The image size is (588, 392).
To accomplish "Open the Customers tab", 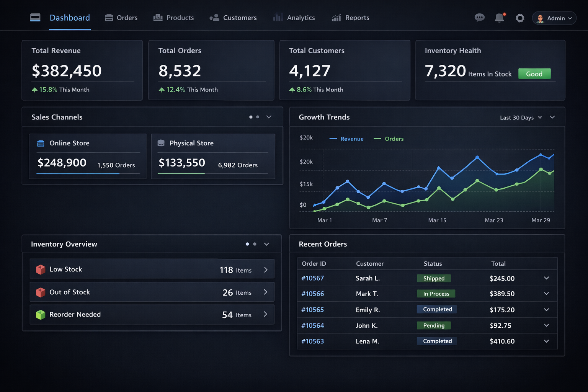I will pyautogui.click(x=233, y=18).
